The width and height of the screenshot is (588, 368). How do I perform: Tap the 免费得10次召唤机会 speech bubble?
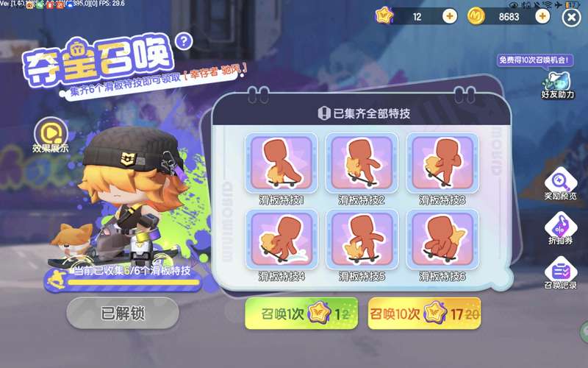click(535, 60)
